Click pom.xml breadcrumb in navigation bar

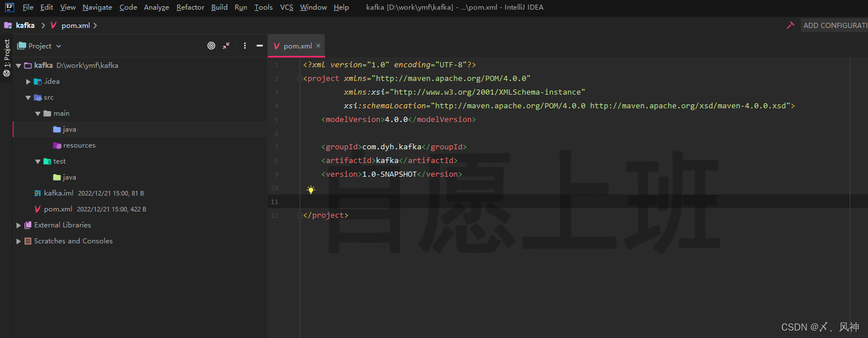pos(77,26)
